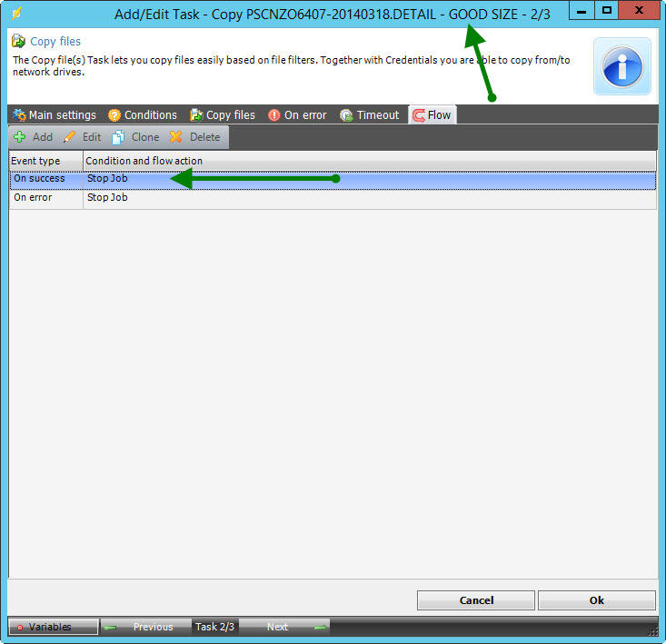Click the Copy files header icon
The image size is (666, 644).
point(18,42)
